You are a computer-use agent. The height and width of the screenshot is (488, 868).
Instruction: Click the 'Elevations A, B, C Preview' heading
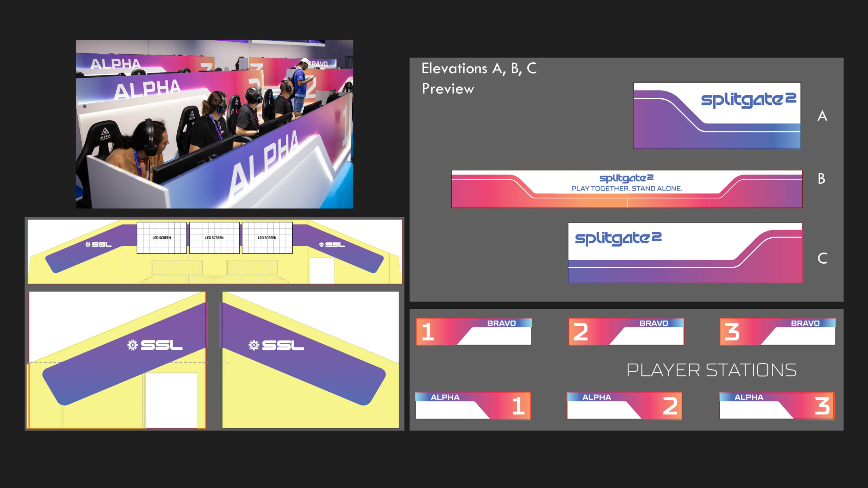(x=479, y=78)
